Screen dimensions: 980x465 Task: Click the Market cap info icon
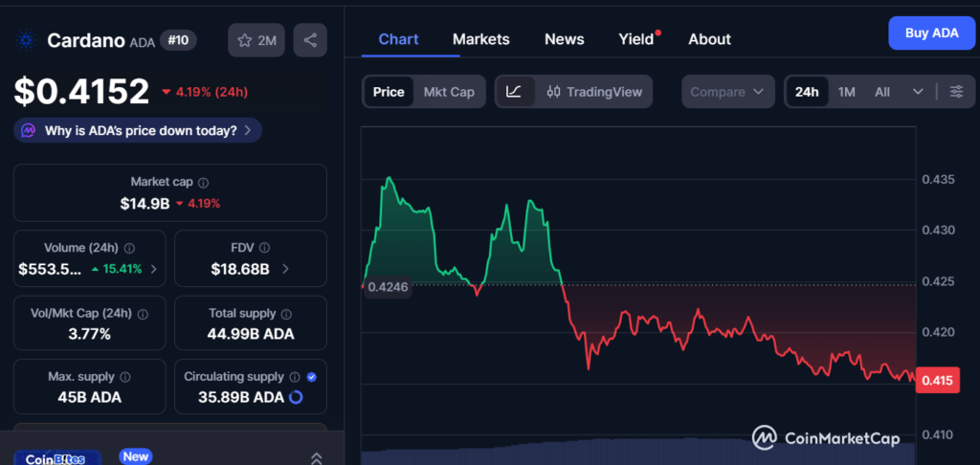[203, 182]
